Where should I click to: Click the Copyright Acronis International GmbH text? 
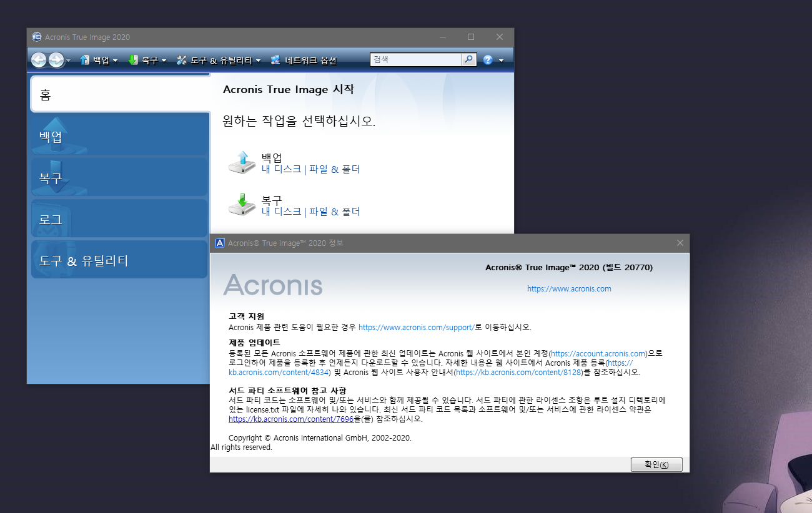[320, 437]
